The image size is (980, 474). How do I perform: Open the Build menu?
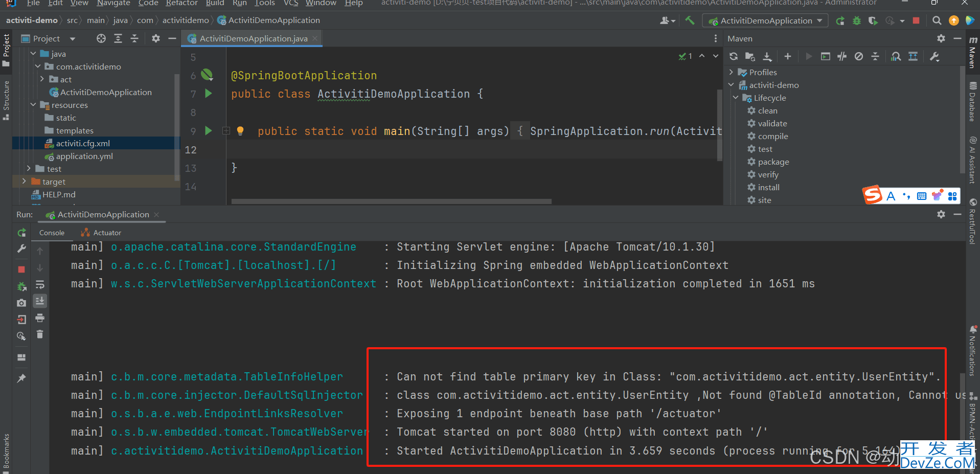click(215, 3)
